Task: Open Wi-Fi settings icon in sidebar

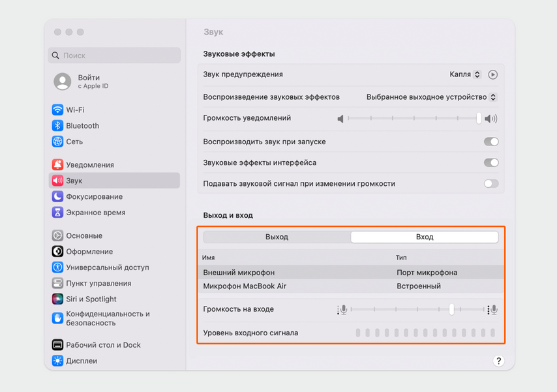Action: 57,110
